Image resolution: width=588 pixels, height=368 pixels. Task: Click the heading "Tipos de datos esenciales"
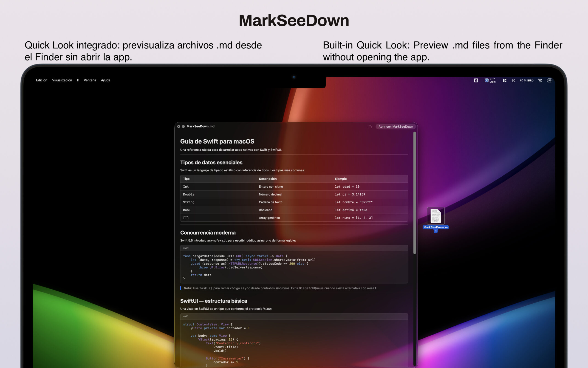tap(211, 162)
